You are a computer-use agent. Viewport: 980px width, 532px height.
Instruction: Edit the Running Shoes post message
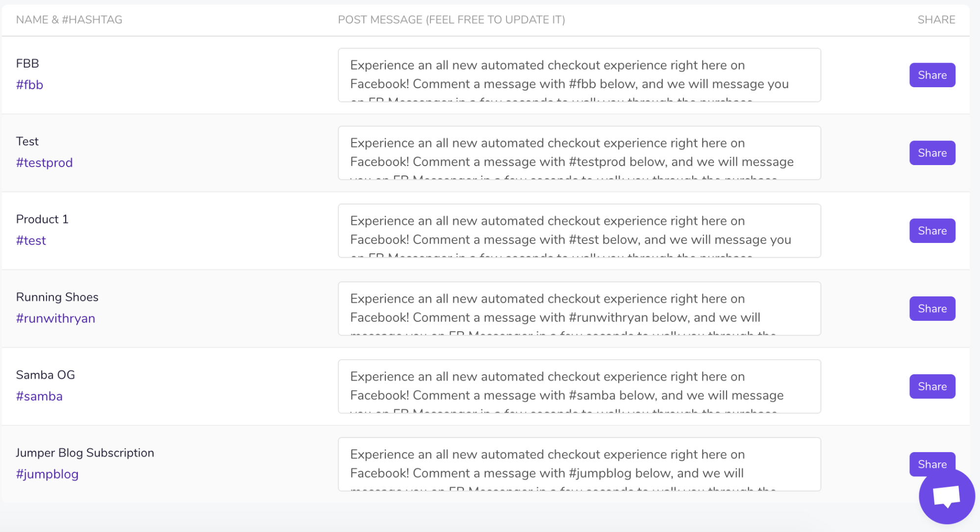(x=579, y=309)
